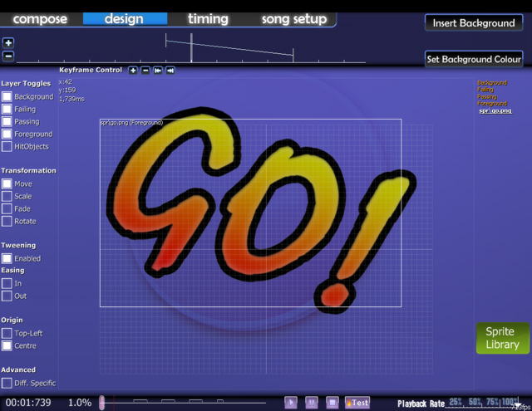532x411 pixels.
Task: Click Insert Background button
Action: [474, 23]
